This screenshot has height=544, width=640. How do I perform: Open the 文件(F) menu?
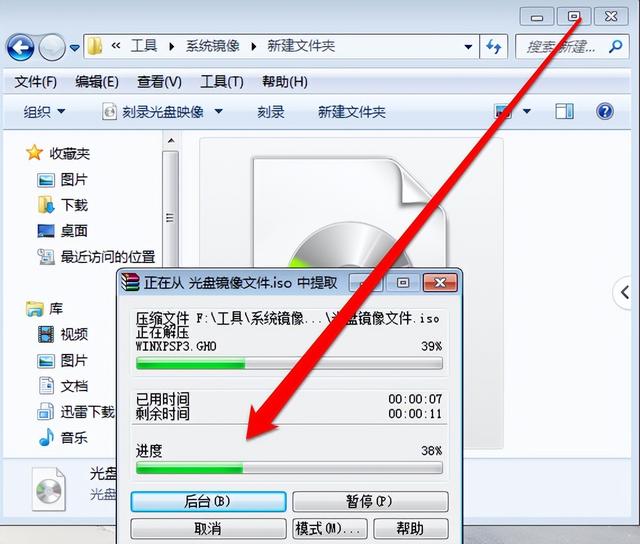36,82
